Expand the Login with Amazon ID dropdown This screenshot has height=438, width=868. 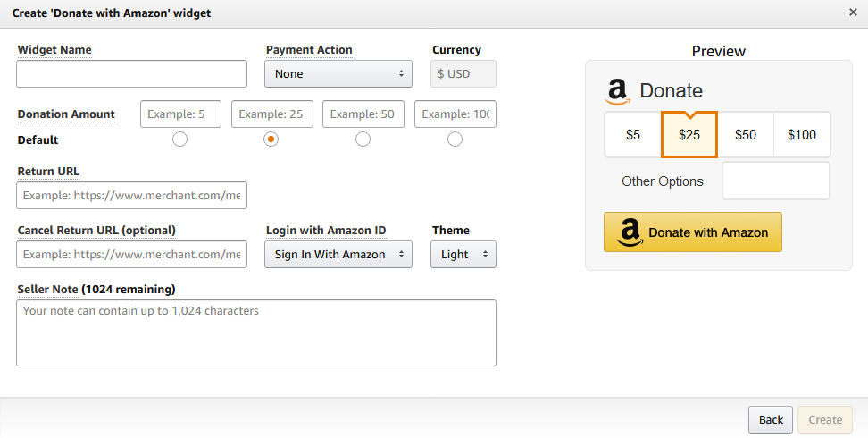click(x=338, y=254)
